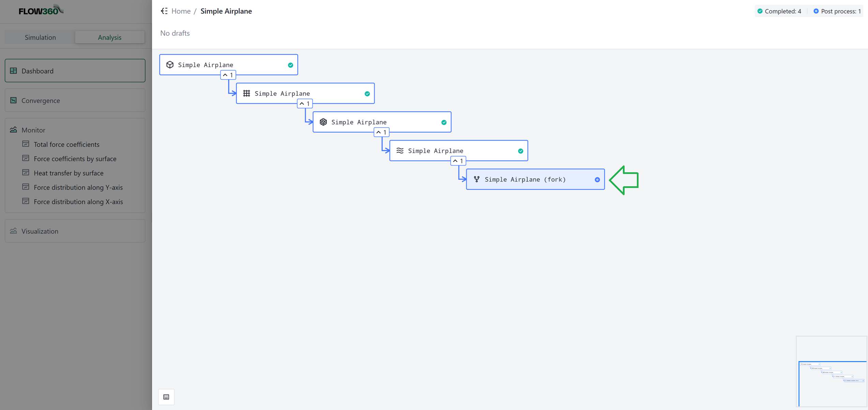Select the first Simple Airplane geometry node
868x410 pixels.
[x=228, y=64]
